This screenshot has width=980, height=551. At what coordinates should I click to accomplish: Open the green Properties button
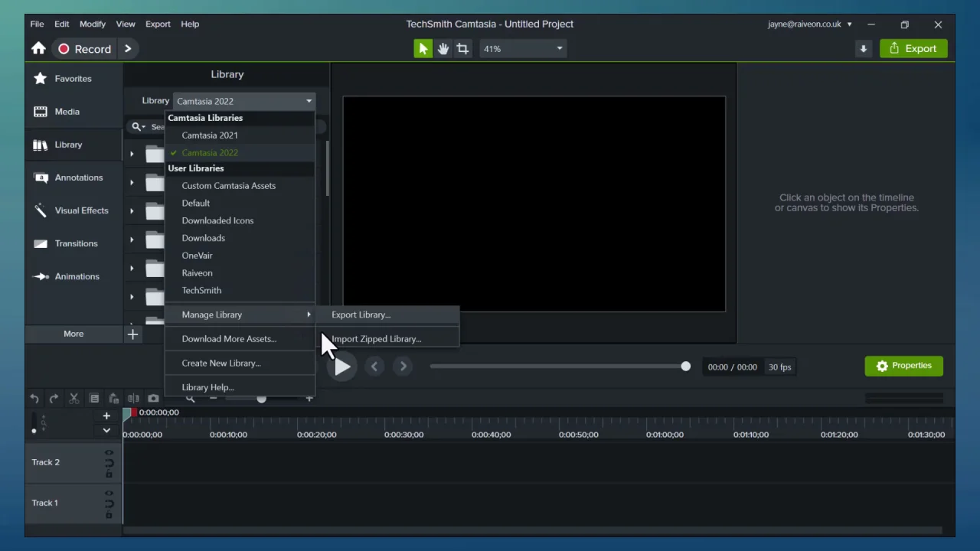pyautogui.click(x=903, y=365)
